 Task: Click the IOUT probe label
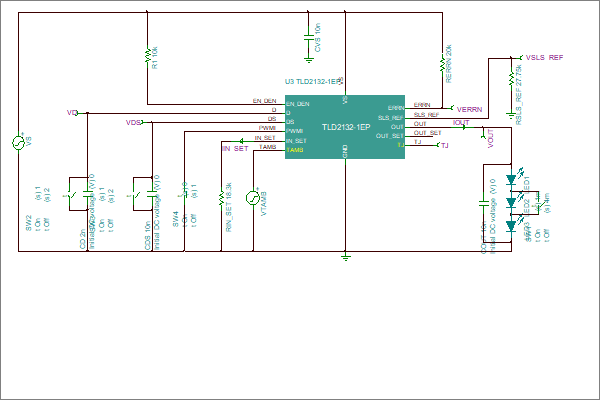click(461, 122)
